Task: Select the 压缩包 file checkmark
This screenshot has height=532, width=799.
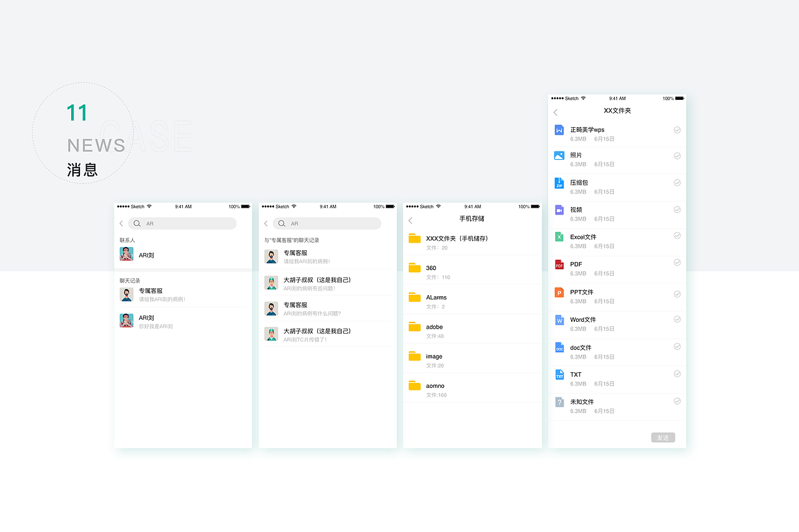Action: pos(677,183)
